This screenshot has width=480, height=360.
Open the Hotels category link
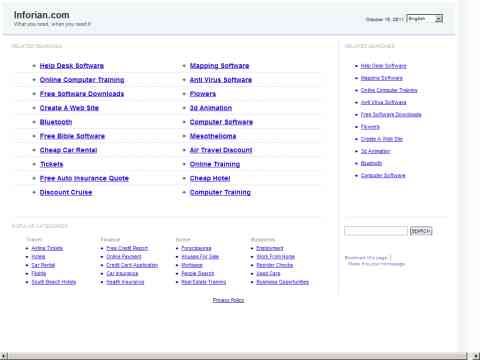[38, 256]
